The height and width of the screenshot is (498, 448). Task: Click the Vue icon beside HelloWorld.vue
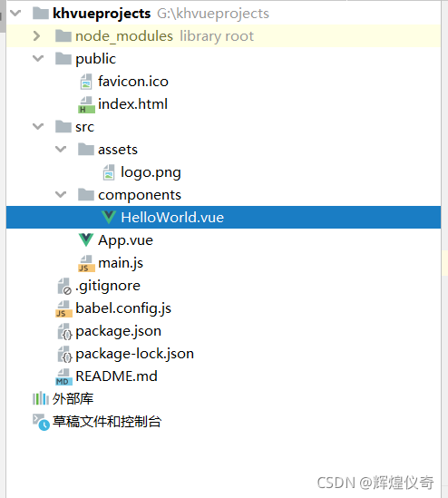tap(109, 218)
